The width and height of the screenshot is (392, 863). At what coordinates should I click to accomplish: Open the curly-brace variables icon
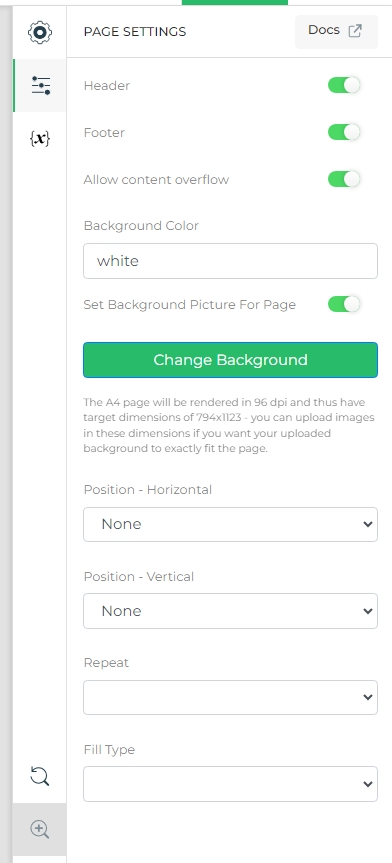pos(40,138)
